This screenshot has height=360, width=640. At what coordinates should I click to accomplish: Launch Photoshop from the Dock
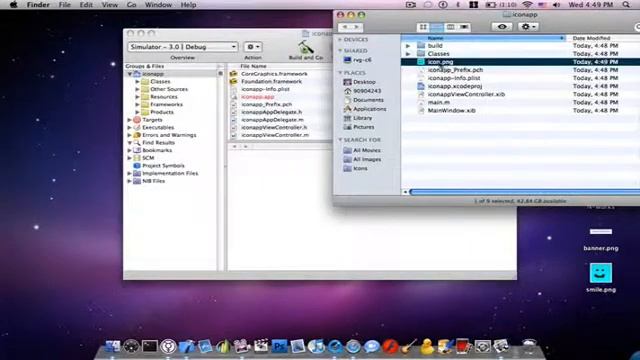coord(280,347)
